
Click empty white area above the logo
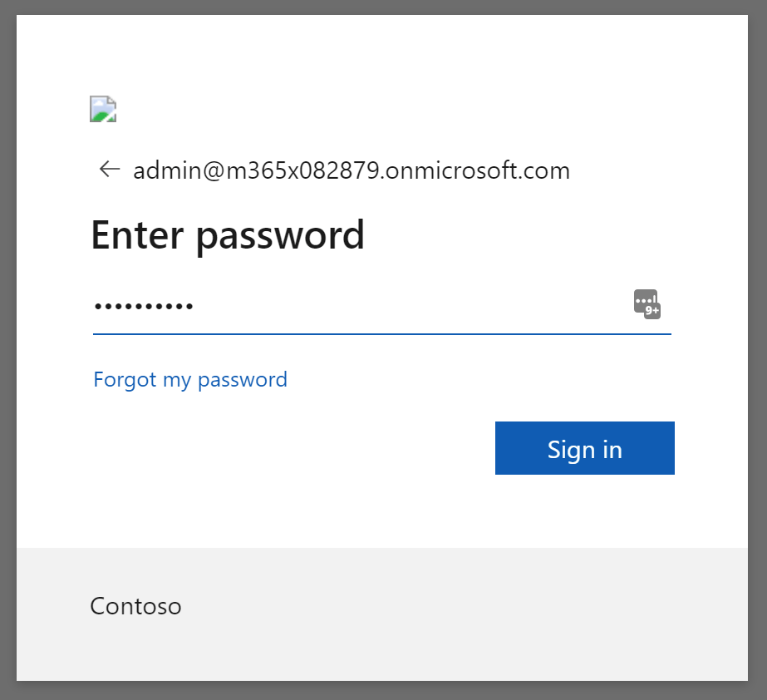(382, 54)
